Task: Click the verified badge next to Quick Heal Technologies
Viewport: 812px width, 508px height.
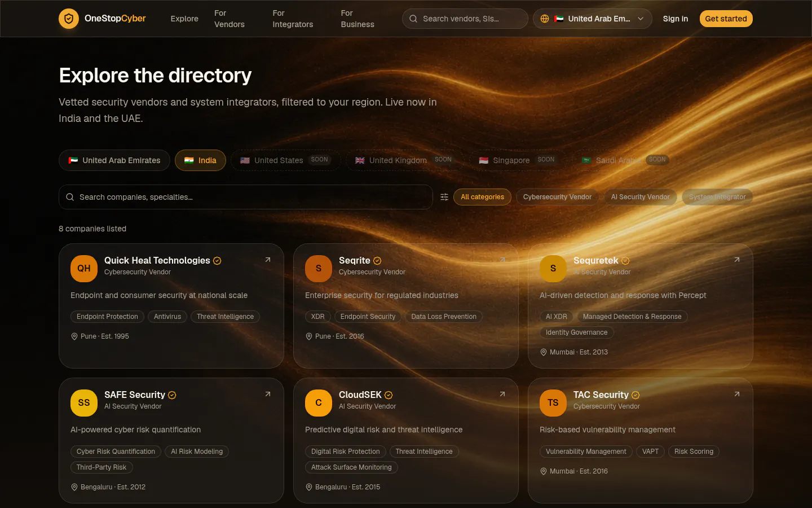Action: pyautogui.click(x=217, y=261)
